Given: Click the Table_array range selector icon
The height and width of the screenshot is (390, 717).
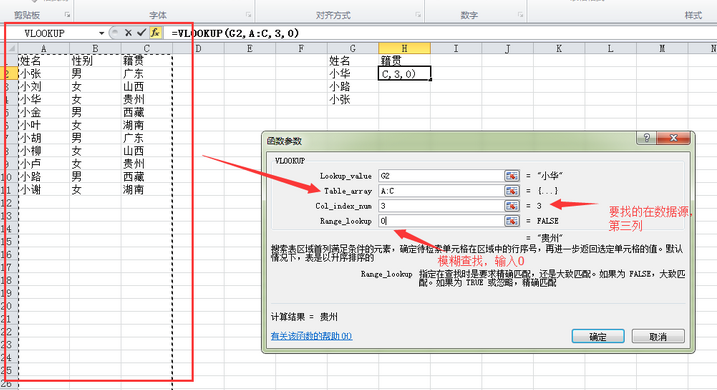Looking at the screenshot, I should 512,191.
